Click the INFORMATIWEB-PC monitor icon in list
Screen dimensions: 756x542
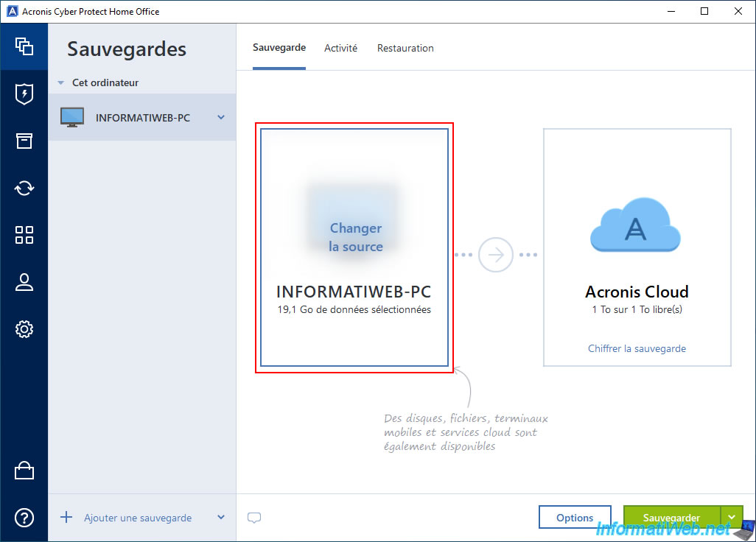click(x=72, y=117)
